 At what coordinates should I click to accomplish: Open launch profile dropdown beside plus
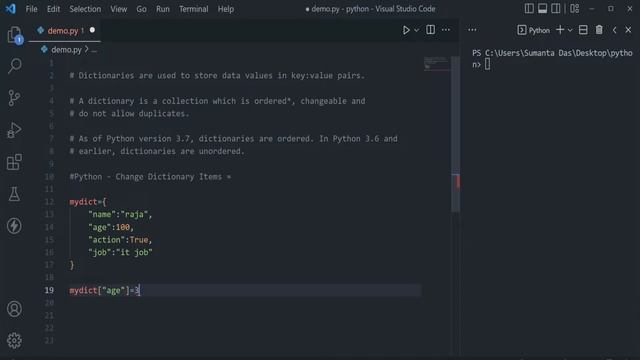click(x=570, y=30)
